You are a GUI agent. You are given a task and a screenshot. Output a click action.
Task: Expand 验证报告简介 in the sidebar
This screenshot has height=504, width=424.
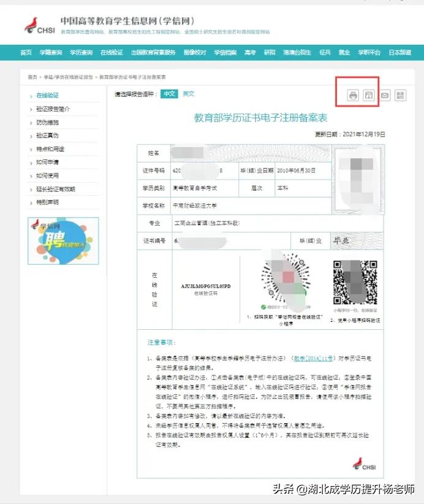53,109
